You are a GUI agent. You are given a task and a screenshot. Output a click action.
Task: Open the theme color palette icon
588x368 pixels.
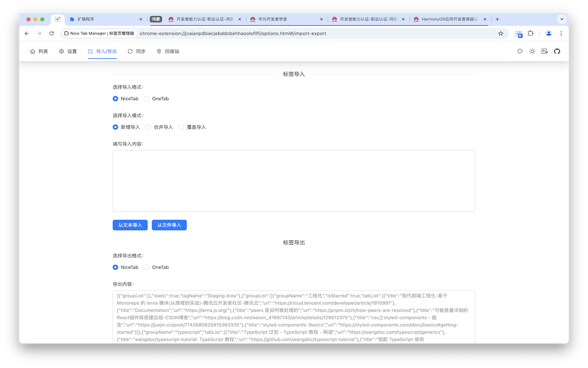(x=520, y=51)
